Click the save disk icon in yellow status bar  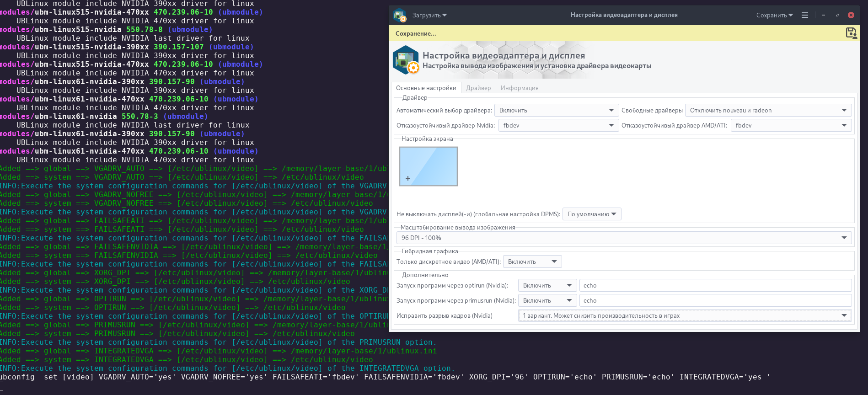[851, 33]
